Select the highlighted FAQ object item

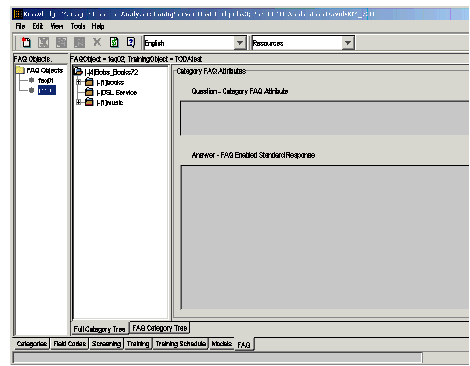click(x=47, y=90)
